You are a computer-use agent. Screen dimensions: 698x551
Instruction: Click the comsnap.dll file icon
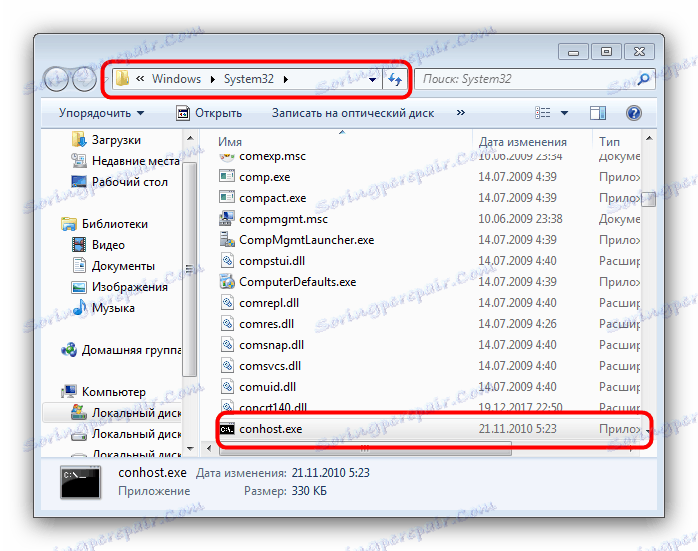227,344
